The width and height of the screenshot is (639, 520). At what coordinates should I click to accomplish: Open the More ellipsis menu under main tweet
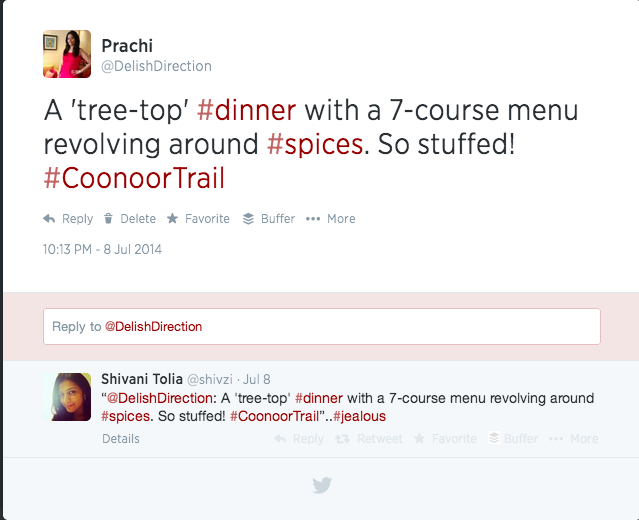[313, 219]
